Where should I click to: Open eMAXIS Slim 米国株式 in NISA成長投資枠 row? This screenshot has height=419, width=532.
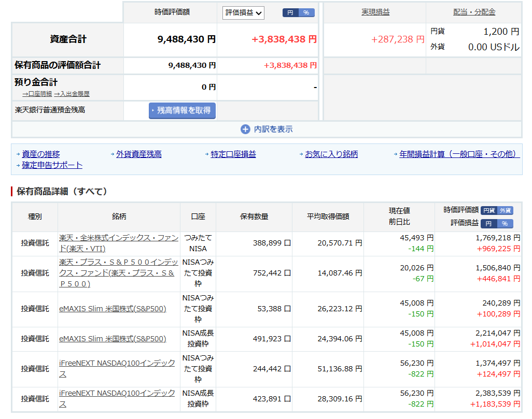[113, 339]
